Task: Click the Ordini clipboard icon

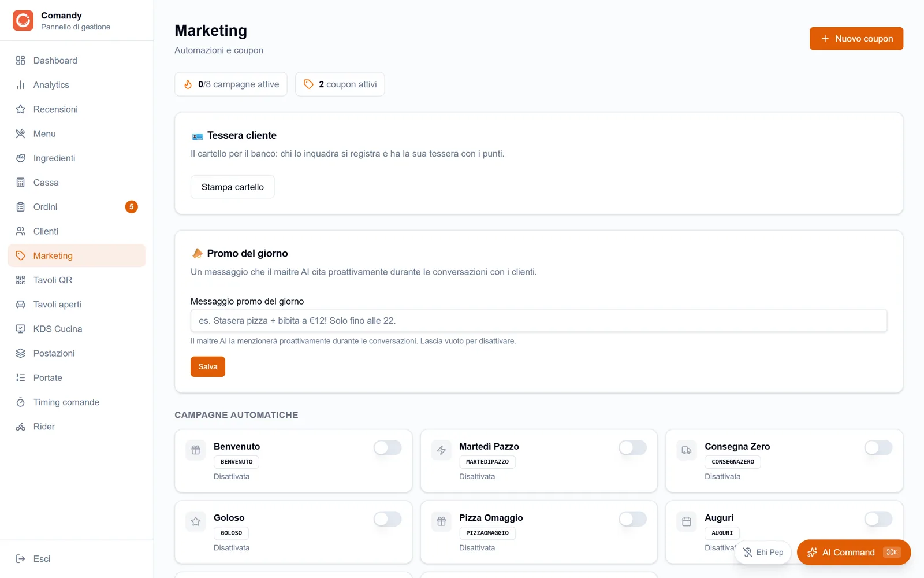Action: pos(21,207)
